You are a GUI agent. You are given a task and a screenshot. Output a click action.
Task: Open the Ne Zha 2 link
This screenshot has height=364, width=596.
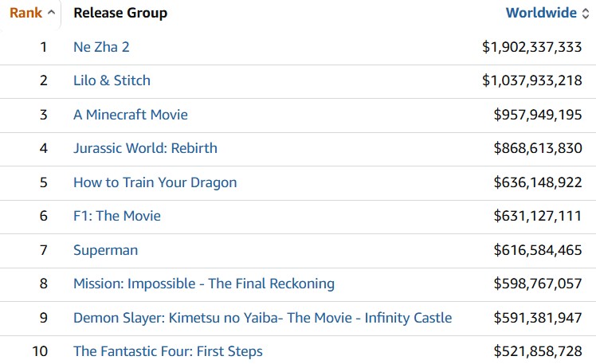(x=101, y=47)
